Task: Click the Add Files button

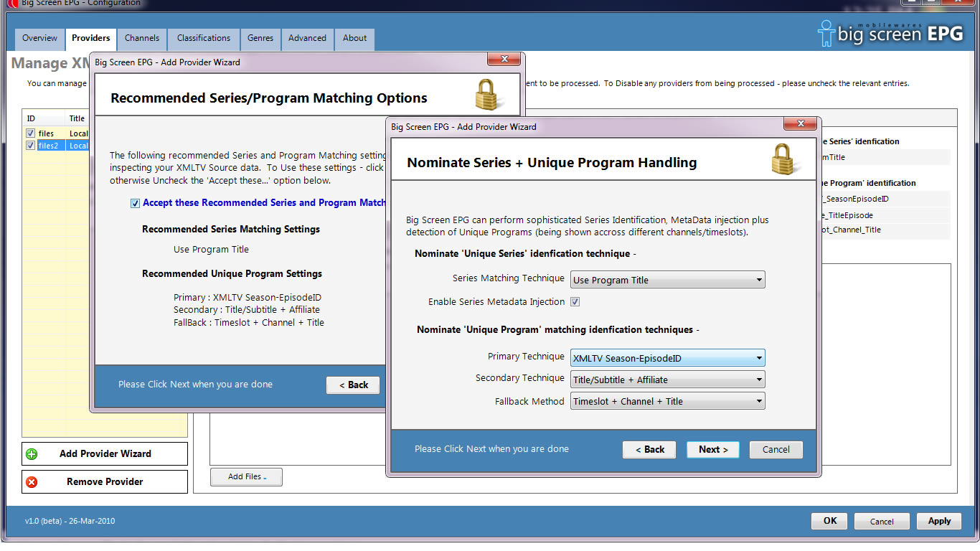Action: tap(246, 477)
